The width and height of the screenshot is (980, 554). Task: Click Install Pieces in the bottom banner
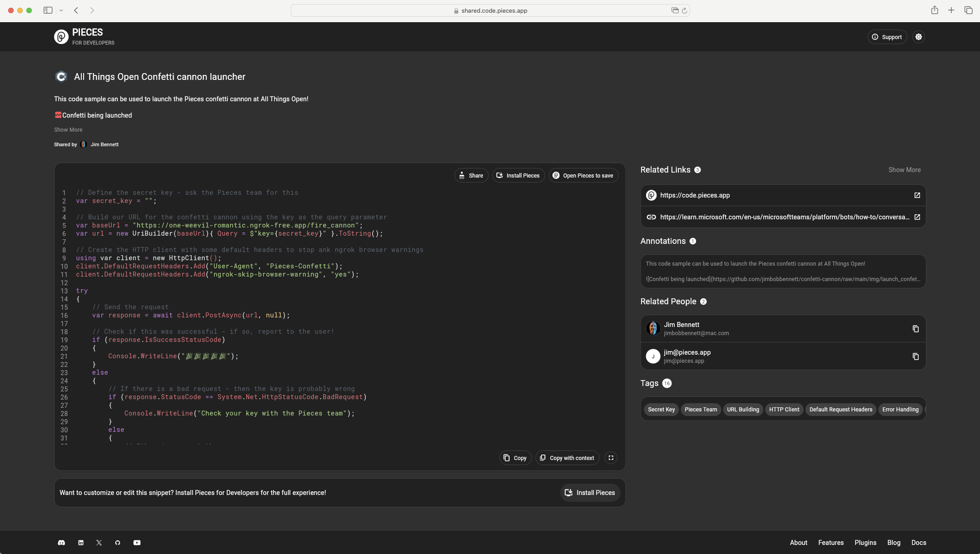[590, 493]
